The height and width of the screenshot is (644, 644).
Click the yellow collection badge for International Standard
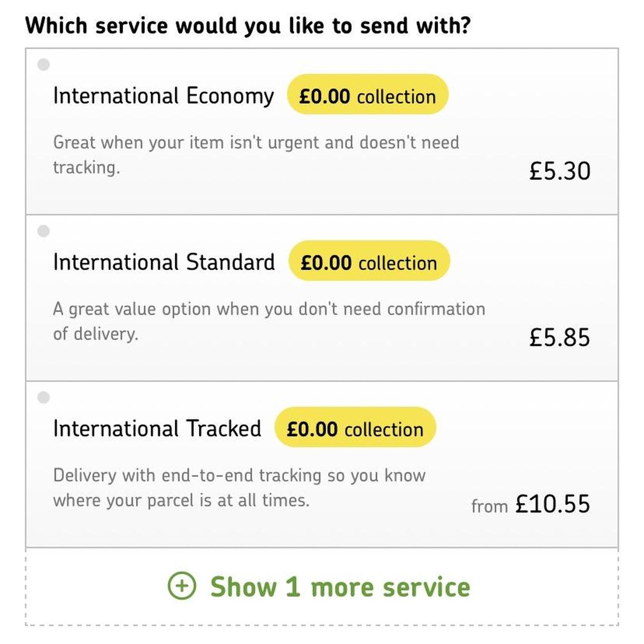pos(369,262)
